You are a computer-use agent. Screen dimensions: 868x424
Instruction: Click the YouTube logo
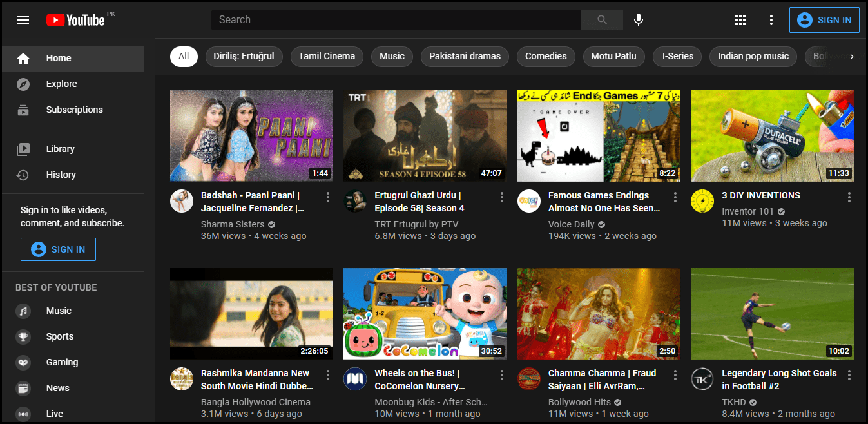click(75, 20)
